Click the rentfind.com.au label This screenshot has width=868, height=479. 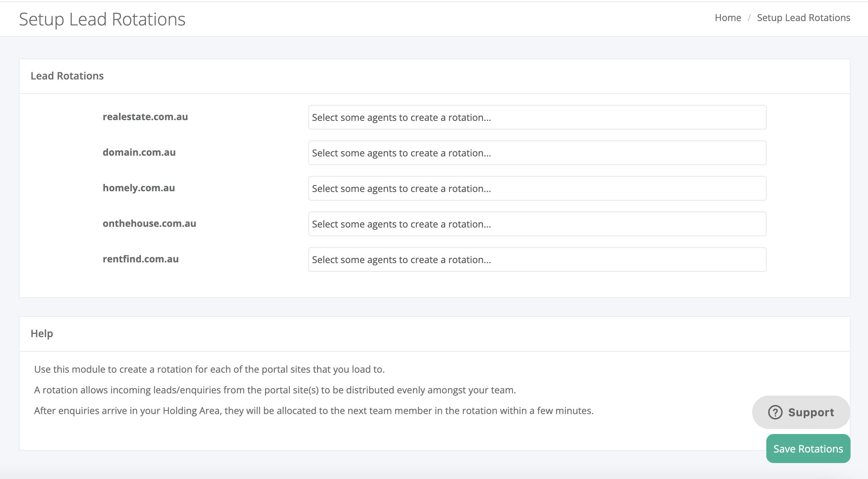(141, 259)
